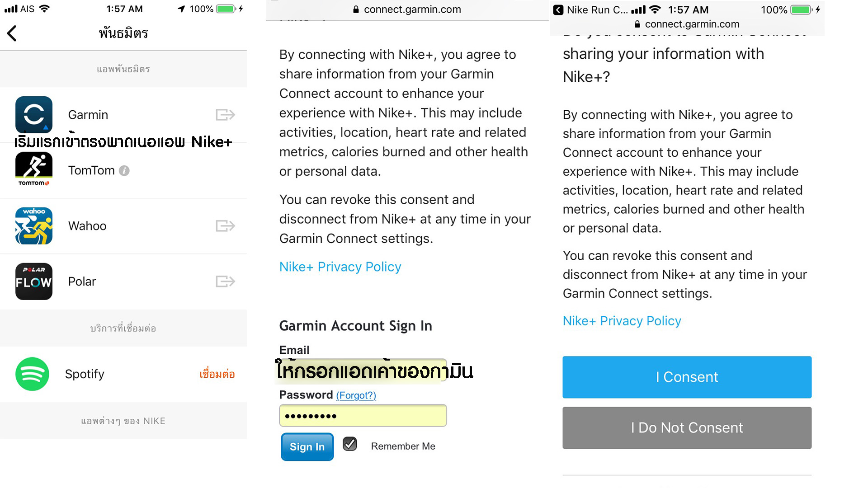Tap the Garmin connect arrow icon
Screen dimensions: 868x488
pos(225,115)
